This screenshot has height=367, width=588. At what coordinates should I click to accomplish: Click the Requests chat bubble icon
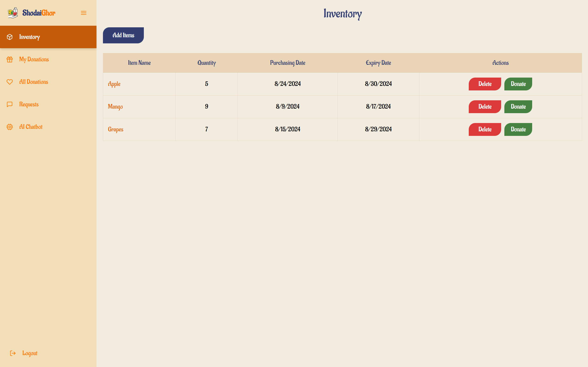[x=10, y=104]
